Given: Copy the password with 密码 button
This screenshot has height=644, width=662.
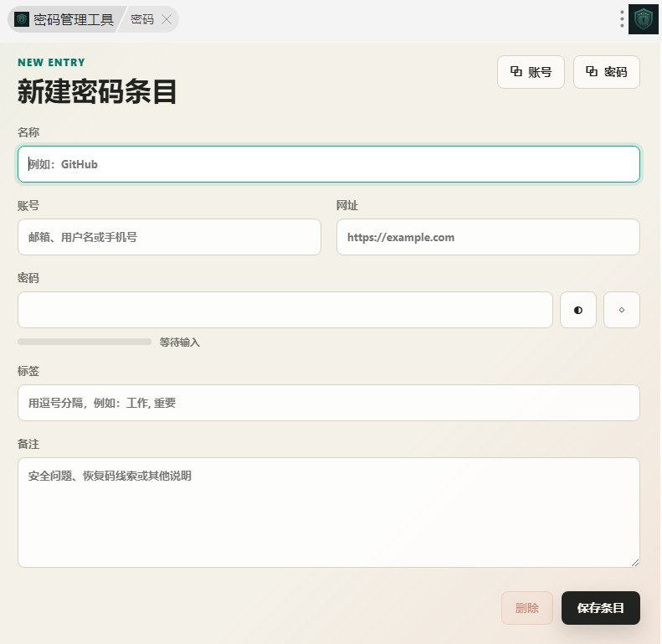Looking at the screenshot, I should [606, 72].
